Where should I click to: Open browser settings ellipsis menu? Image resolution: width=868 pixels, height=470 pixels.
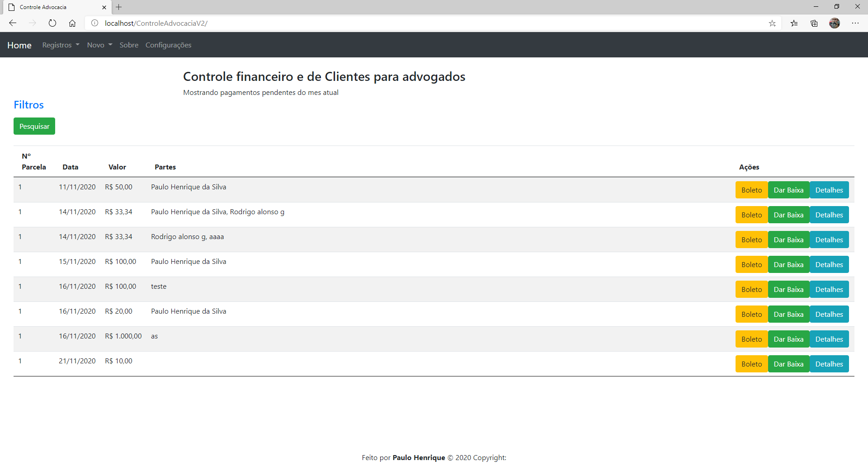(x=855, y=23)
